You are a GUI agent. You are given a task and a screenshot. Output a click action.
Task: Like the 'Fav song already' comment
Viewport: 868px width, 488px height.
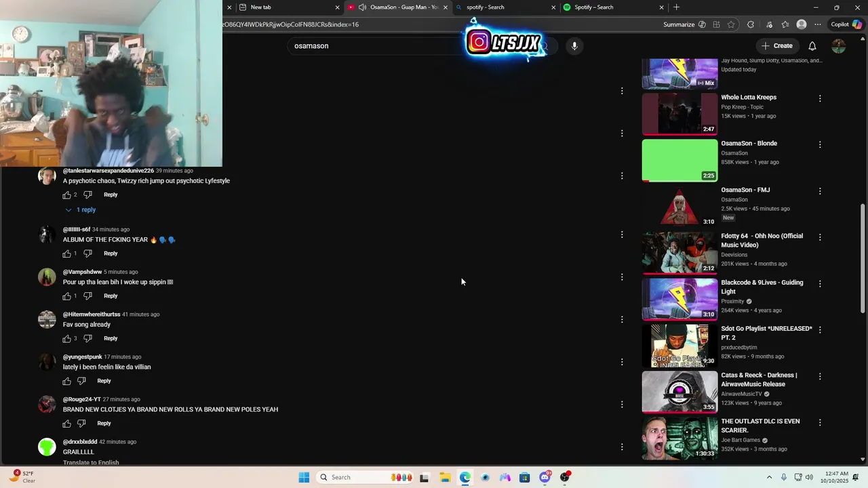click(x=66, y=339)
